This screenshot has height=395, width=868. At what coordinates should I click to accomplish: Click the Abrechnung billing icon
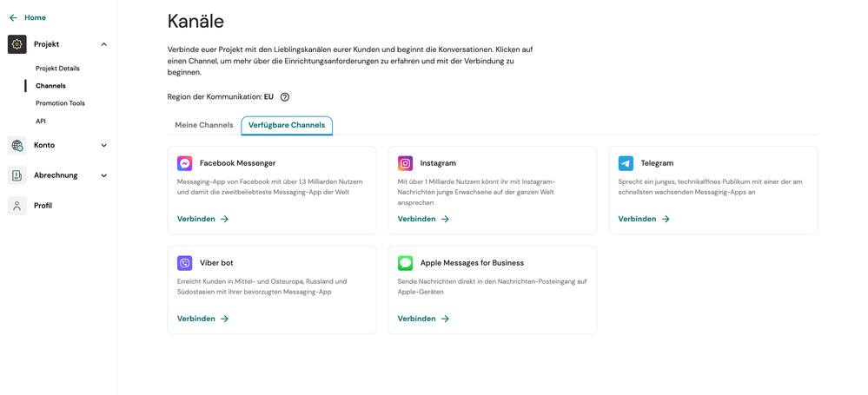click(17, 175)
